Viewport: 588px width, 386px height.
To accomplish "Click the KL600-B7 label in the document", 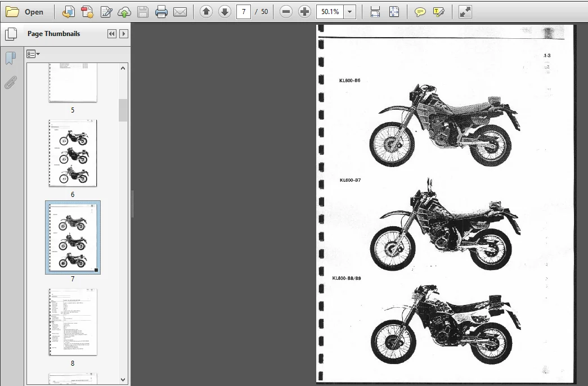I will pos(350,180).
